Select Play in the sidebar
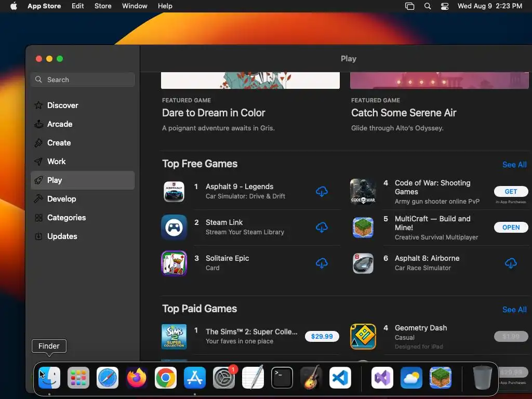This screenshot has width=532, height=399. pos(83,180)
